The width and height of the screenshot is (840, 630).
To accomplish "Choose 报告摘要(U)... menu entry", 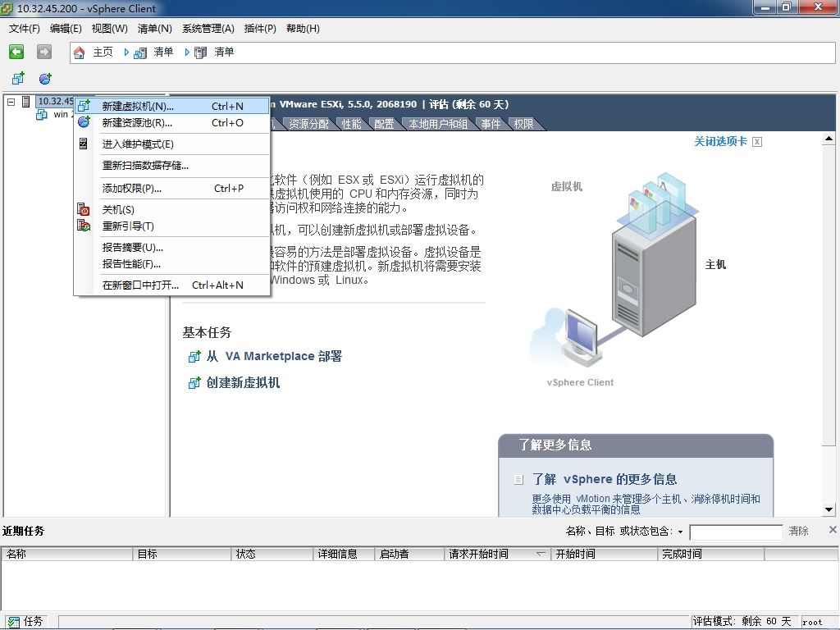I will click(x=171, y=248).
